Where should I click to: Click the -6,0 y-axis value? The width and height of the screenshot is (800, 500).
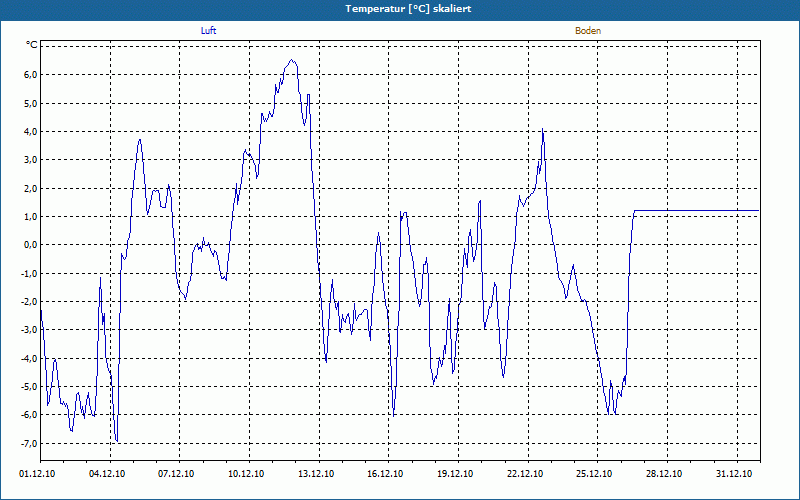30,415
